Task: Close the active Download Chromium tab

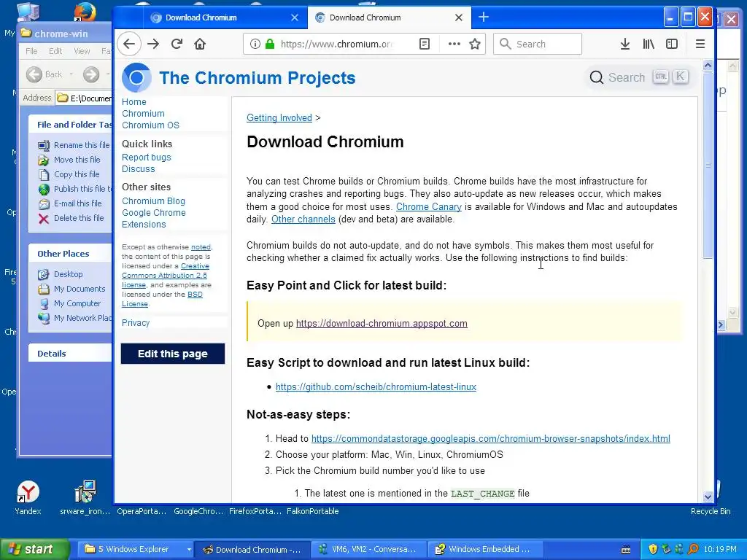Action: pyautogui.click(x=459, y=17)
